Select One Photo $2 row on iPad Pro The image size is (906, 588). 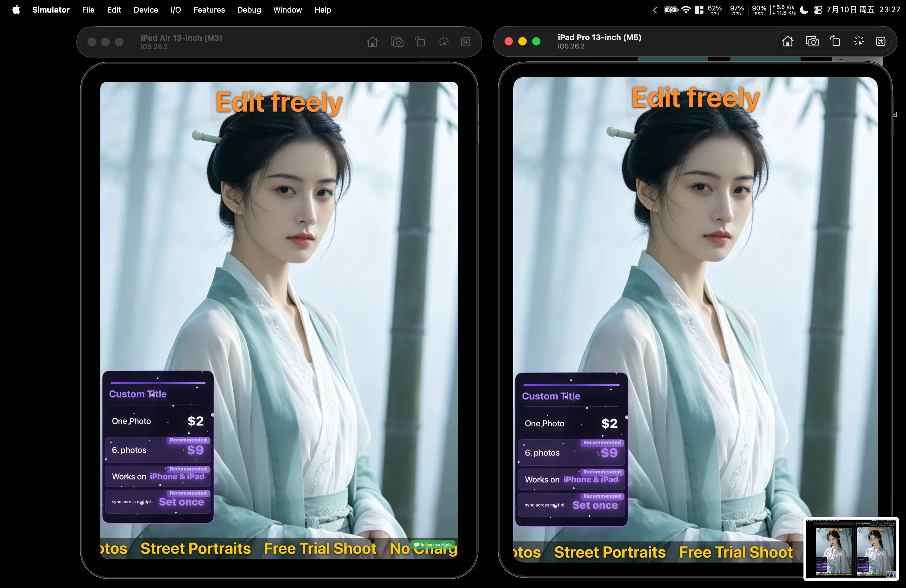click(x=571, y=423)
